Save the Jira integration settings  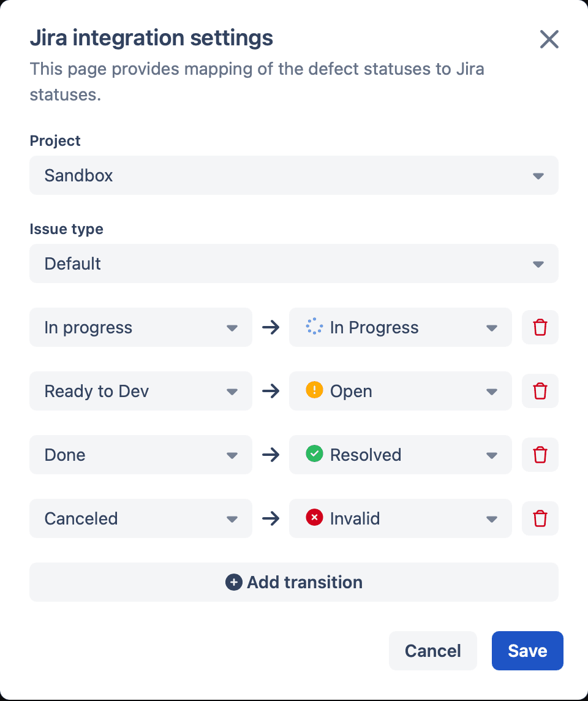(527, 651)
